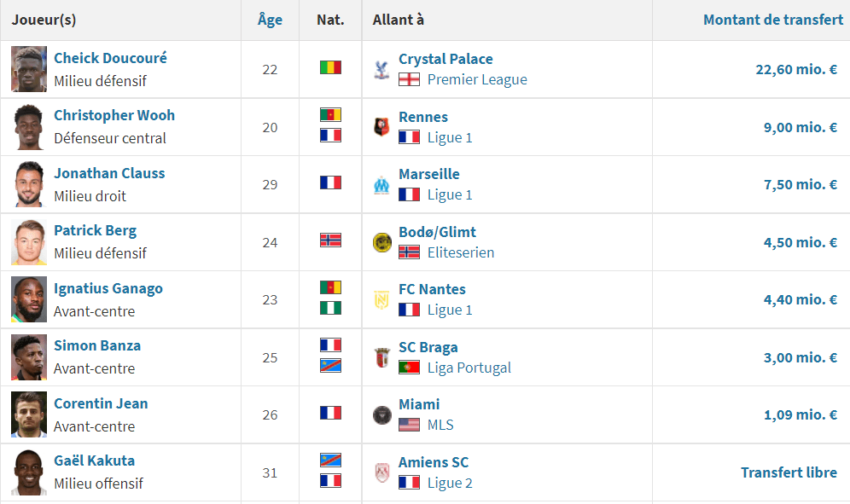Open Cheick Doucouré player profile link
The image size is (850, 504).
110,58
